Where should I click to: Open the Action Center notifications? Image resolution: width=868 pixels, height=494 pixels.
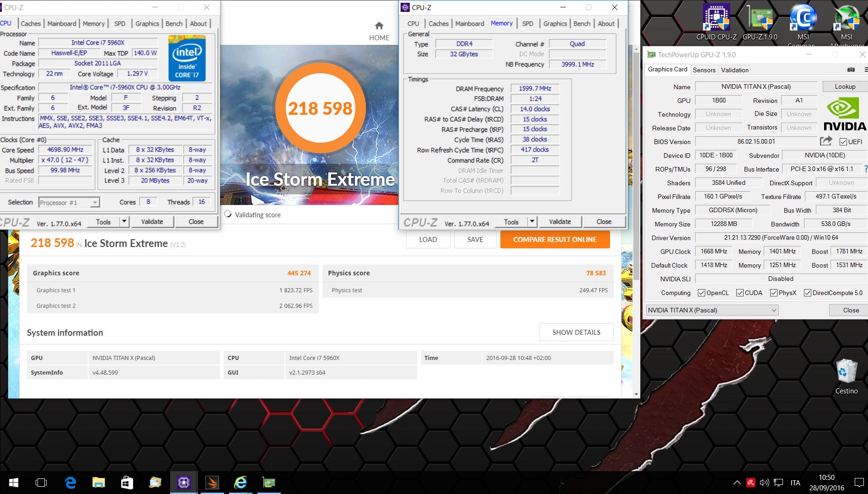point(859,483)
